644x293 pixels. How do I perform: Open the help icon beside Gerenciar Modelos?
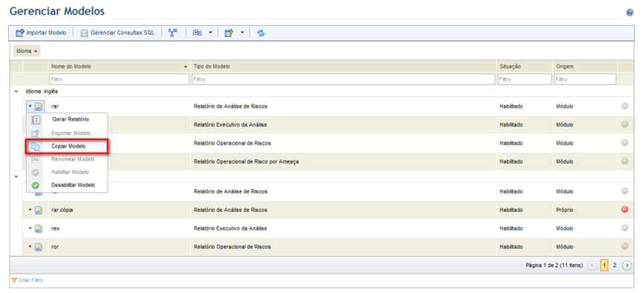point(629,13)
